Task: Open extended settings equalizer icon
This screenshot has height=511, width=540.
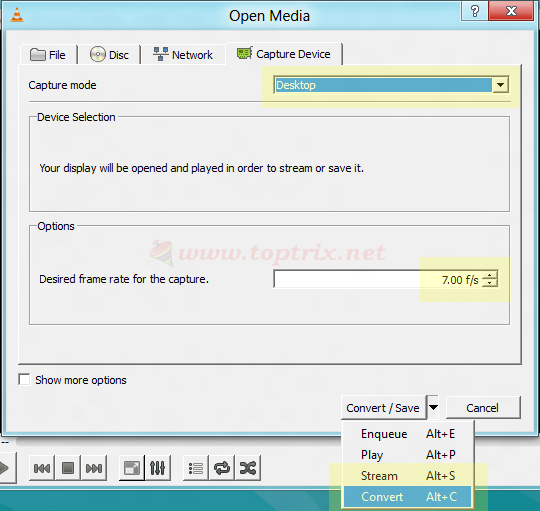Action: 158,468
